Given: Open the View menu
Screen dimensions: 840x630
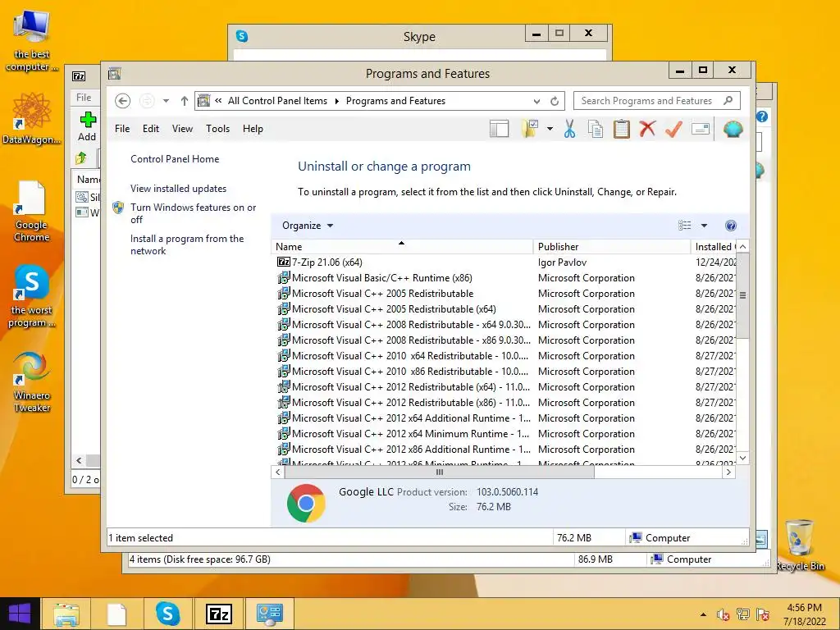Looking at the screenshot, I should click(182, 129).
